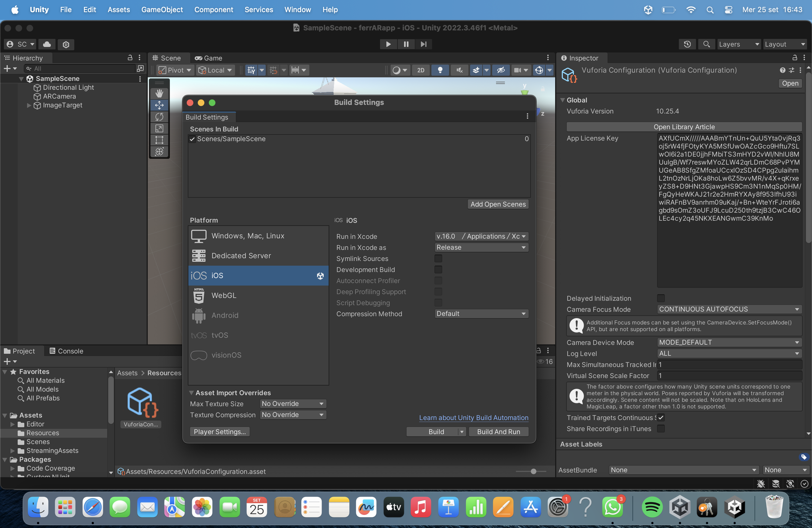
Task: Open Texture Compression override dropdown
Action: click(293, 415)
